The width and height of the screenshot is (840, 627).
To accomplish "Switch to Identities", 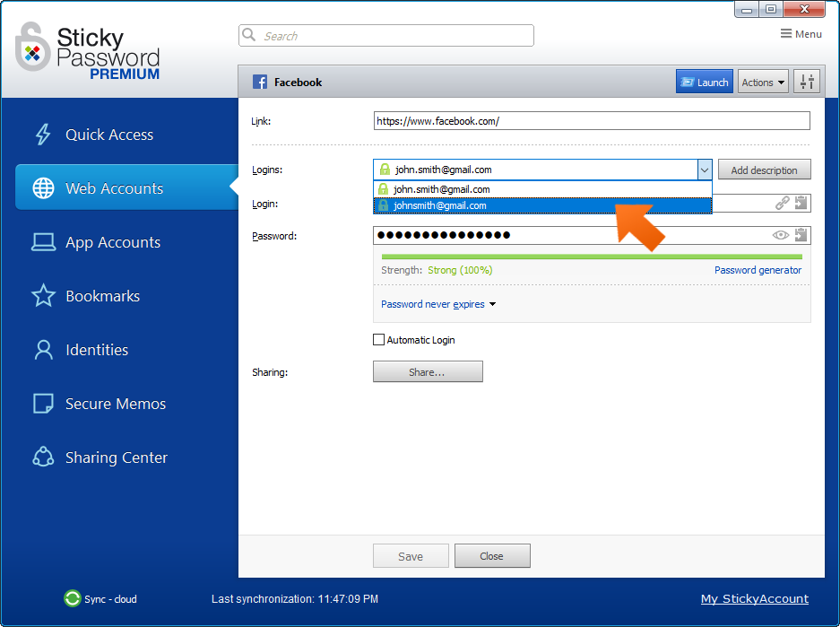I will (x=97, y=350).
